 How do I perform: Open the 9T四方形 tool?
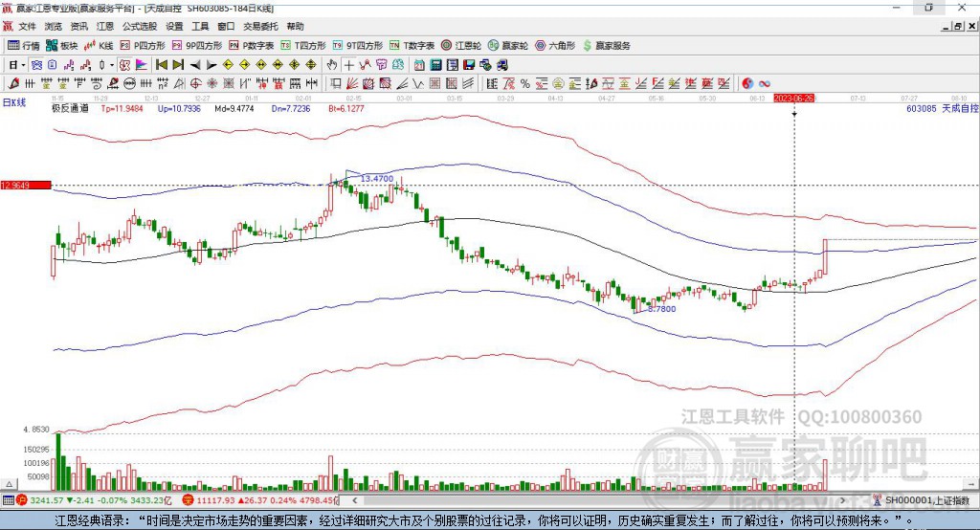point(358,46)
